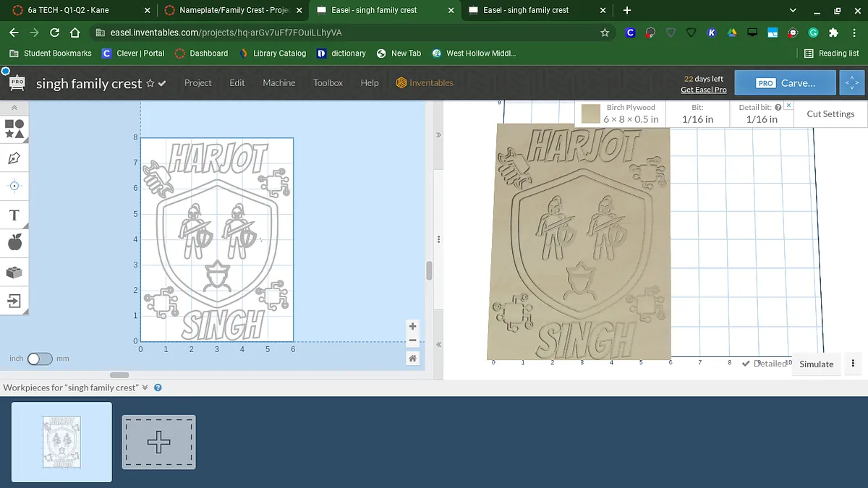Screen dimensions: 868x488
Task: Zoom out the design canvas
Action: pos(412,341)
